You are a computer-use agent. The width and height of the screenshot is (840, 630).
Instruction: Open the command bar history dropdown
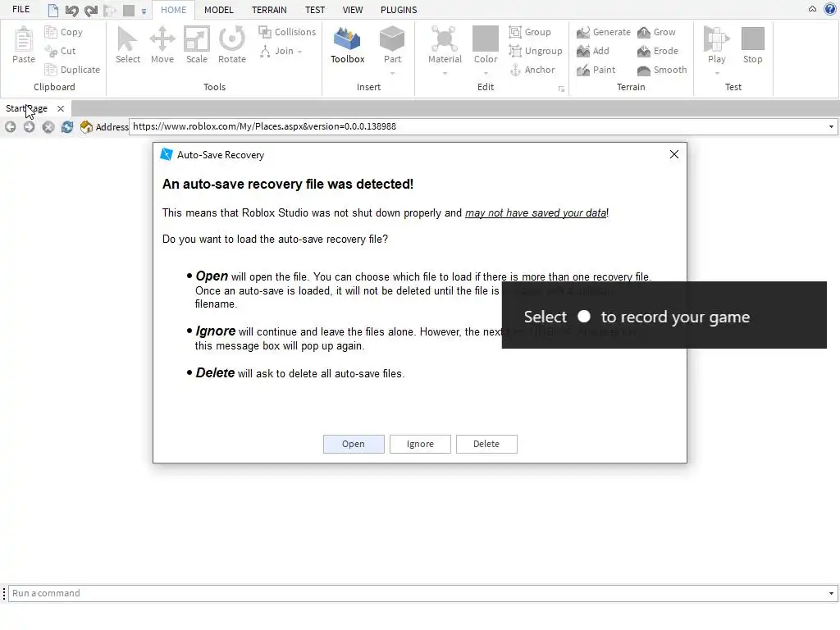(x=831, y=593)
